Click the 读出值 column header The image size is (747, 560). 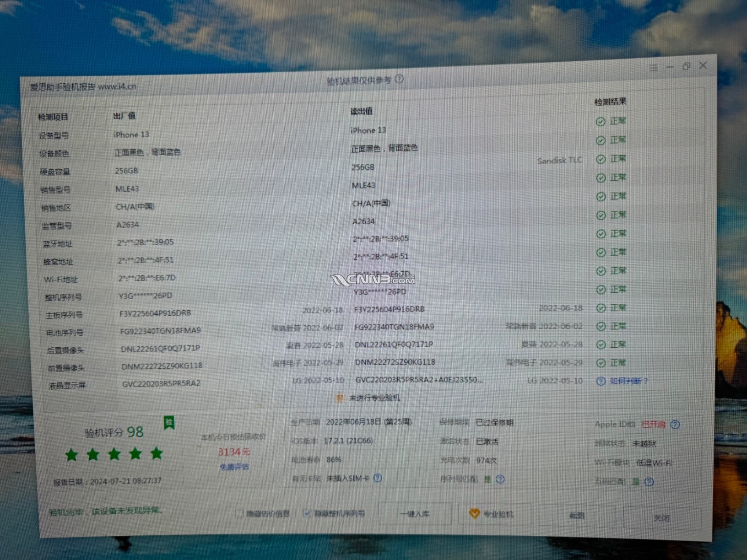tap(361, 111)
